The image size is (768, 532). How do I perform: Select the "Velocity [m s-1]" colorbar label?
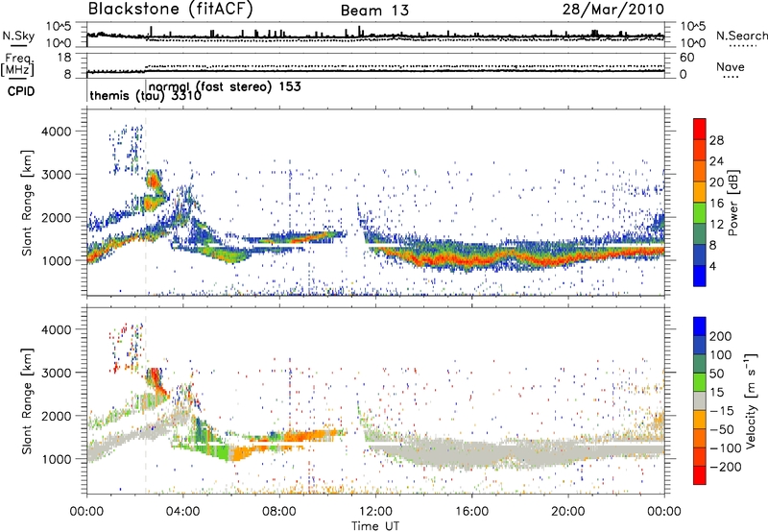click(x=751, y=400)
